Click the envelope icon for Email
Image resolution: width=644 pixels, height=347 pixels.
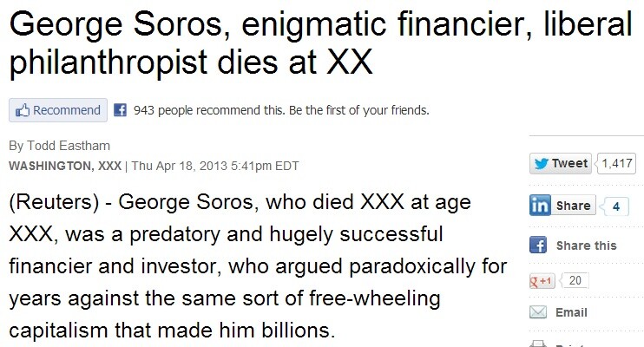click(x=538, y=312)
